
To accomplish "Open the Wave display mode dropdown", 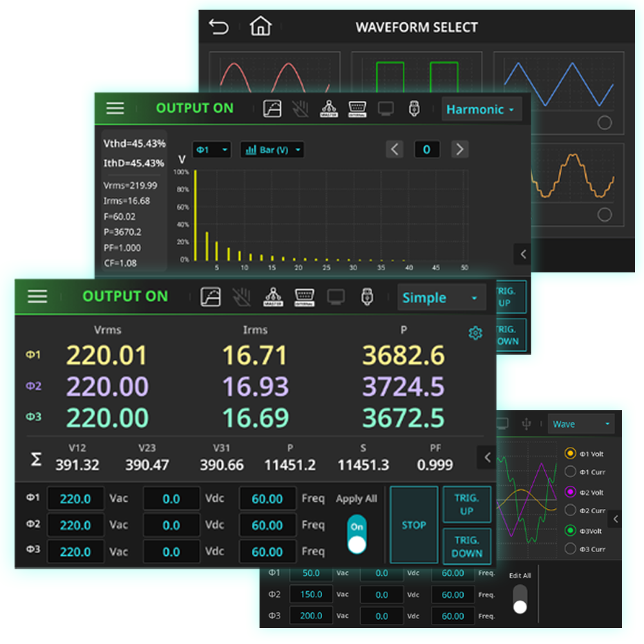I will 580,424.
